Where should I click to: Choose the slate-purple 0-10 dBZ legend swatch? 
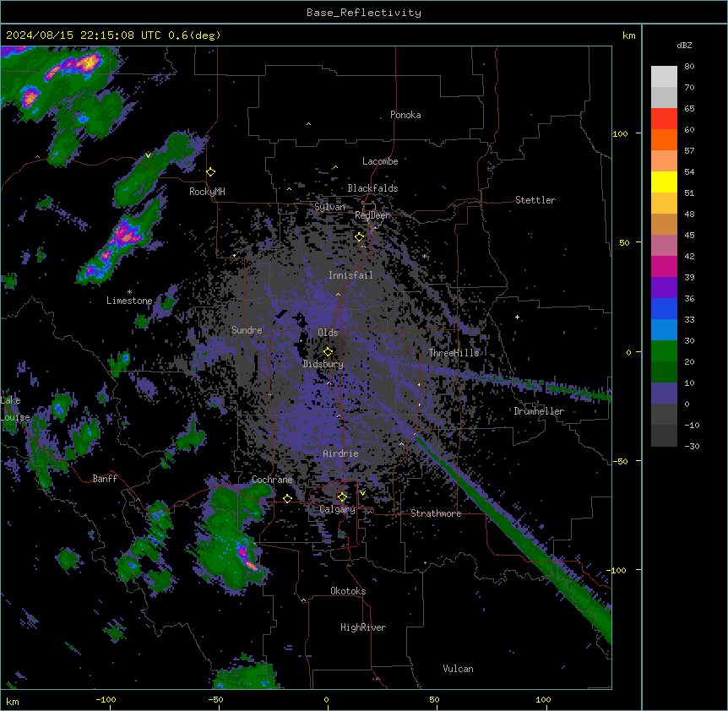click(664, 393)
